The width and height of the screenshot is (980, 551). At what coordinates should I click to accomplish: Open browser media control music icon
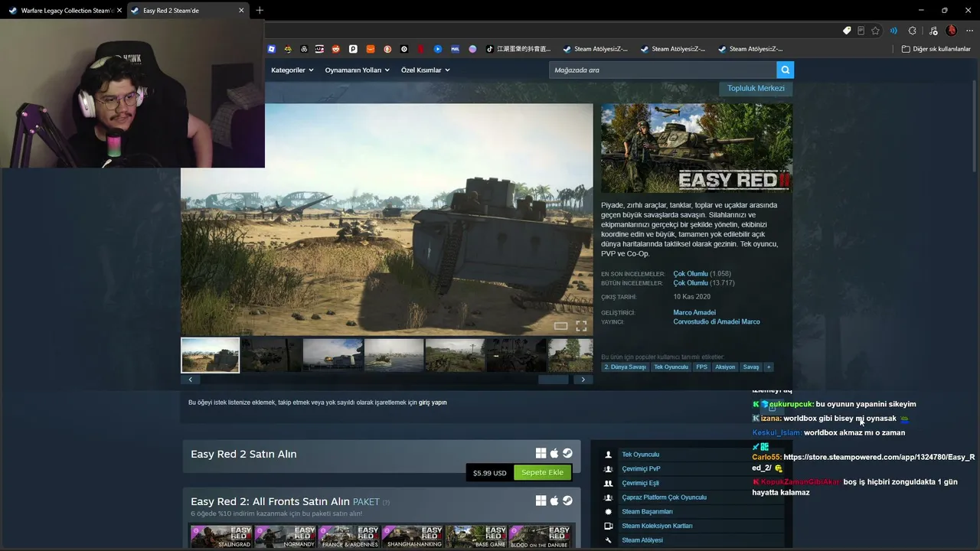click(x=932, y=31)
